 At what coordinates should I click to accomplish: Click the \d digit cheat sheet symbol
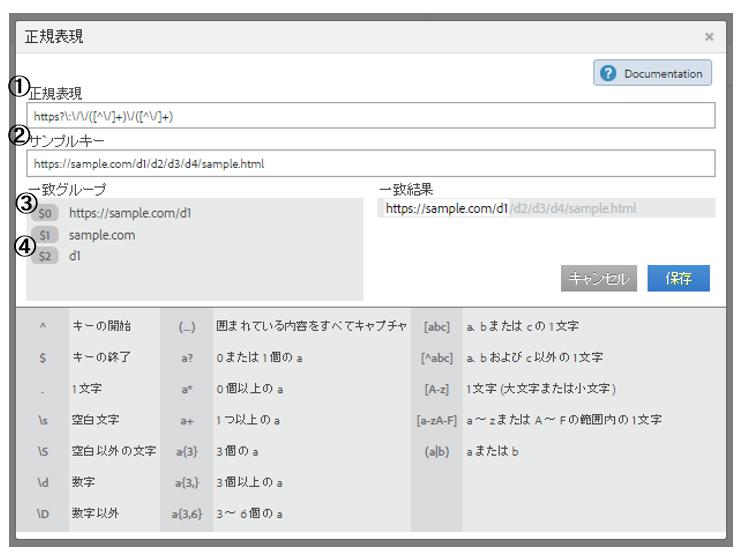pos(43,482)
